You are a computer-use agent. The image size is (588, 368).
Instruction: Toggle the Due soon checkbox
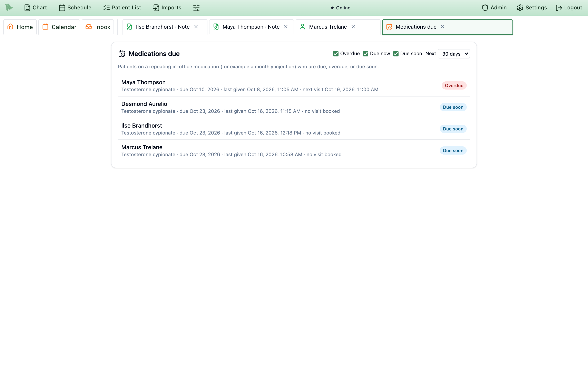point(396,54)
